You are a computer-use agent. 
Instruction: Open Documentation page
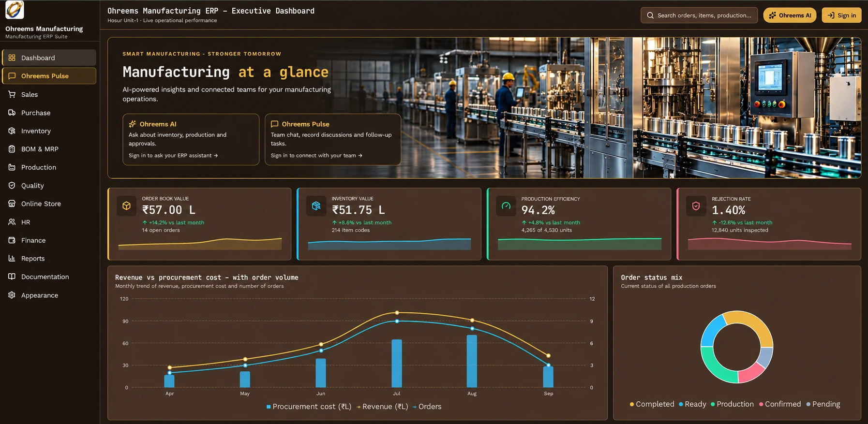[x=49, y=277]
